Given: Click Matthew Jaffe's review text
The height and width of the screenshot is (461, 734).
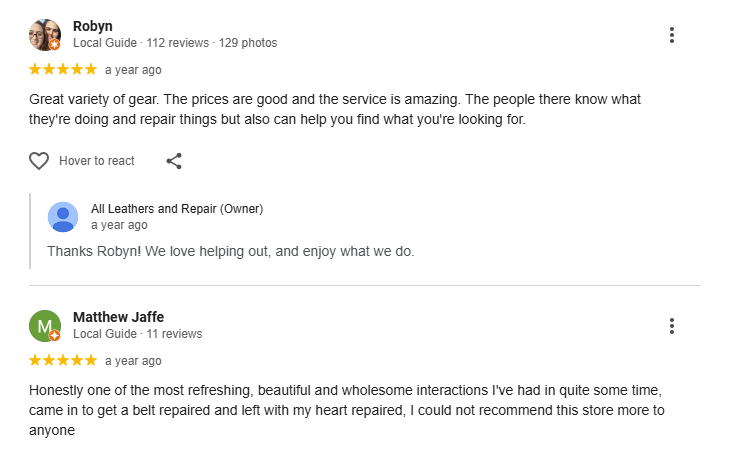Looking at the screenshot, I should [x=347, y=410].
